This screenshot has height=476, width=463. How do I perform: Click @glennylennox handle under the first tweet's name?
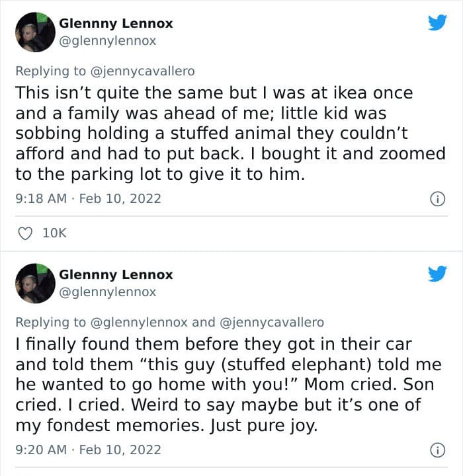pos(108,40)
